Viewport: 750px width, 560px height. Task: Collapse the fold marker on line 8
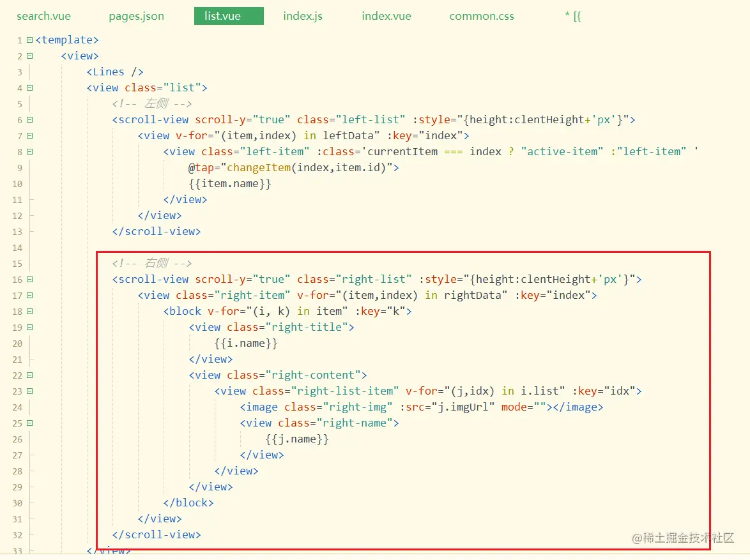(29, 151)
